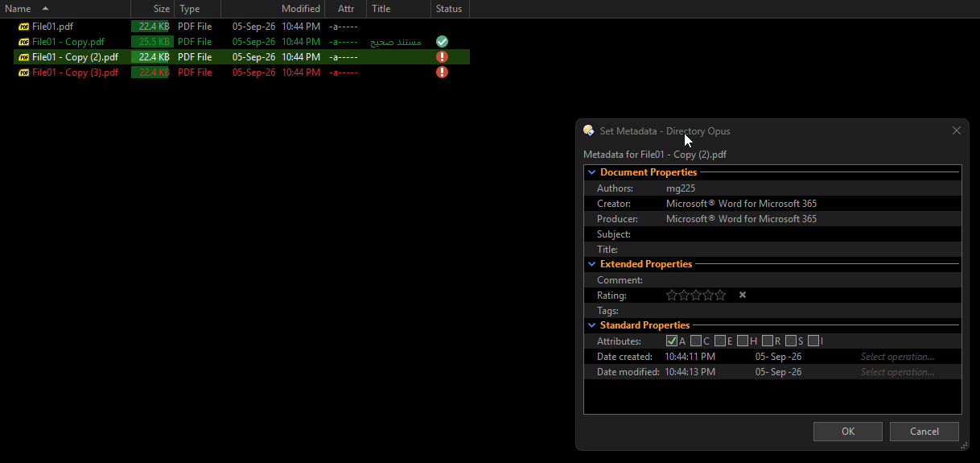Click the empty Title field in dialog
980x463 pixels.
(x=813, y=250)
